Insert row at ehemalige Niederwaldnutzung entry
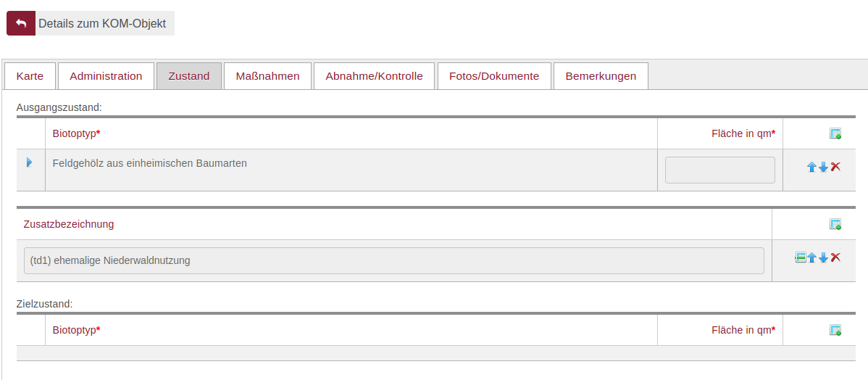Image resolution: width=868 pixels, height=380 pixels. [800, 257]
